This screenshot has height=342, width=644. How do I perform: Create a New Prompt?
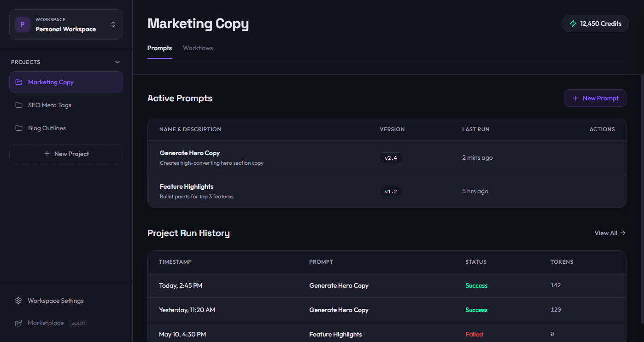coord(595,98)
